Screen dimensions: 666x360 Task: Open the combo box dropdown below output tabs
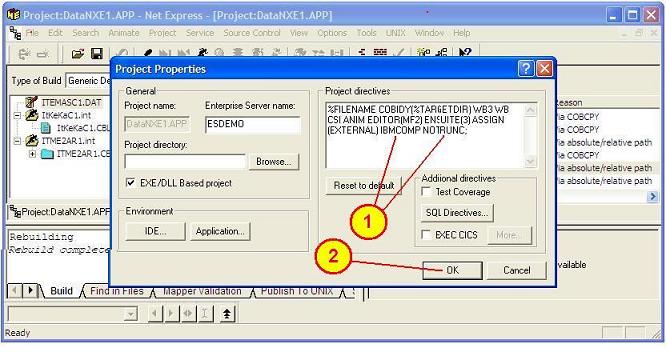[x=130, y=315]
